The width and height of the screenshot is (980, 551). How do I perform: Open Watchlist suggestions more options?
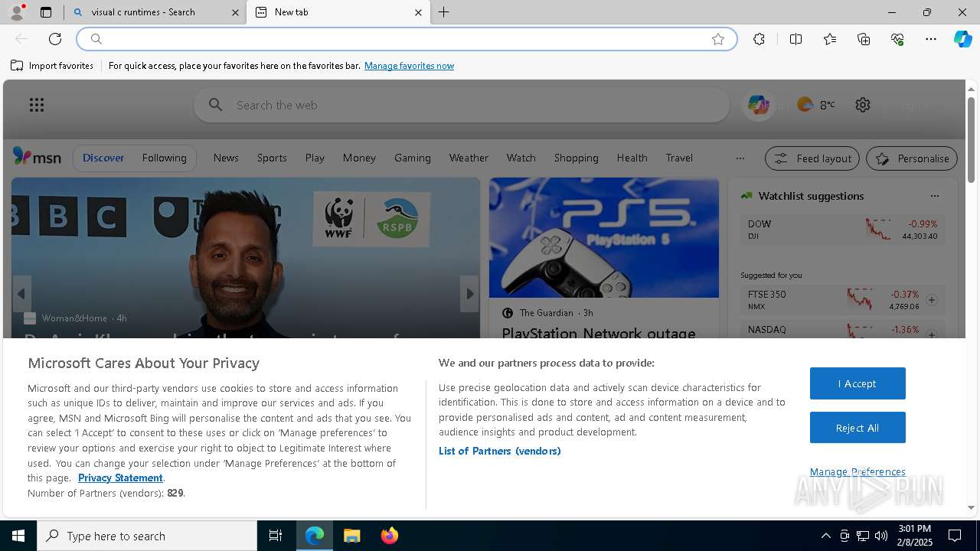[934, 196]
